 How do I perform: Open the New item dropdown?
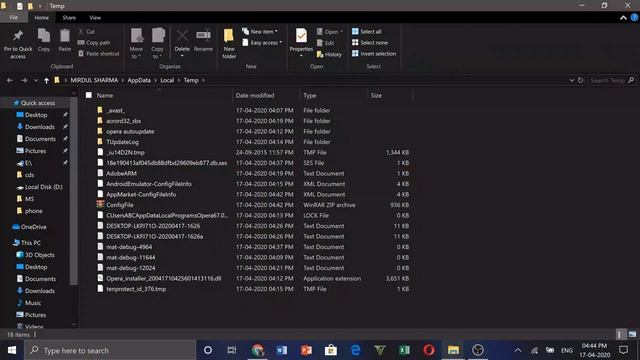click(x=260, y=31)
